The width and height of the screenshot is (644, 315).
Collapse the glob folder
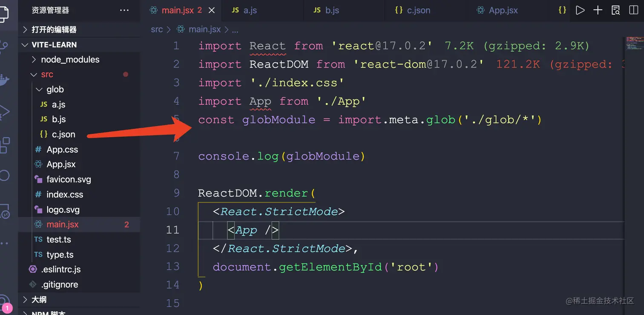point(55,90)
